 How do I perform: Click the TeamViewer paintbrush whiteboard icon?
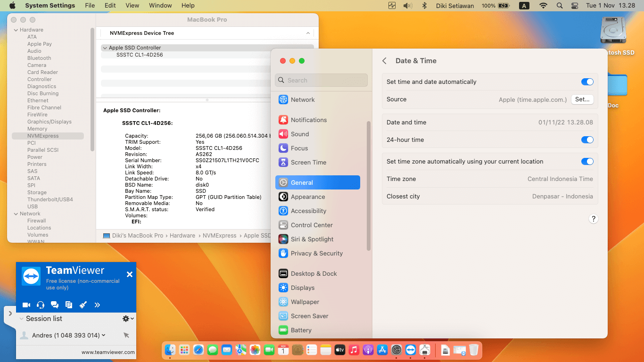(x=83, y=305)
